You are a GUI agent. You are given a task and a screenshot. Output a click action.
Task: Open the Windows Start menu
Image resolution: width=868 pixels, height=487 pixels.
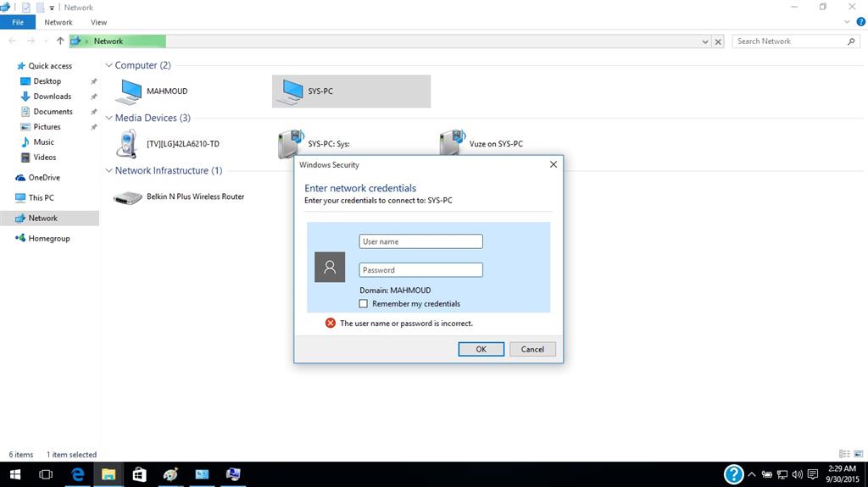[15, 474]
